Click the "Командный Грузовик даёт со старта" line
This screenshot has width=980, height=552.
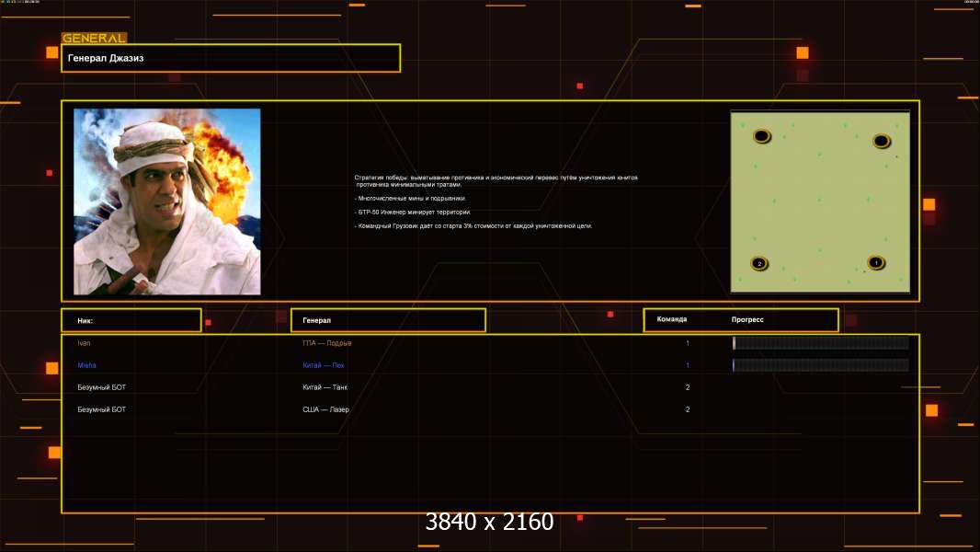tap(473, 225)
